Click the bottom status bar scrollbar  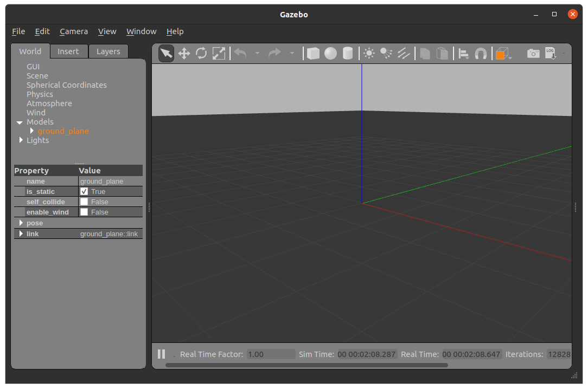(x=306, y=365)
